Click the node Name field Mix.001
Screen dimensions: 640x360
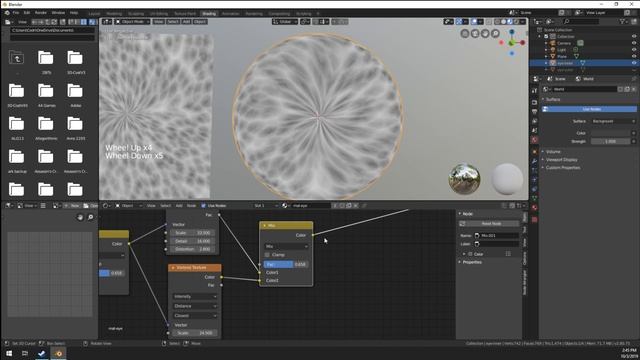coord(497,236)
